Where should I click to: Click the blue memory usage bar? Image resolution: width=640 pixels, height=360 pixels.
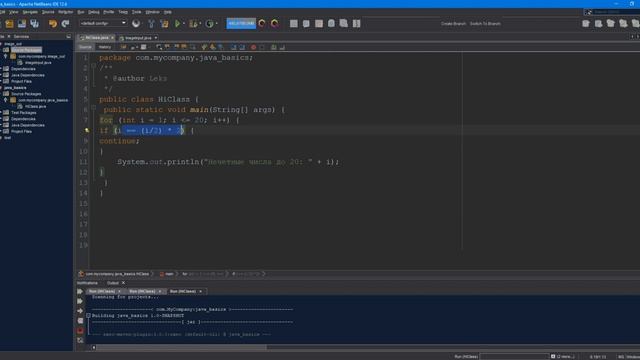coord(241,23)
